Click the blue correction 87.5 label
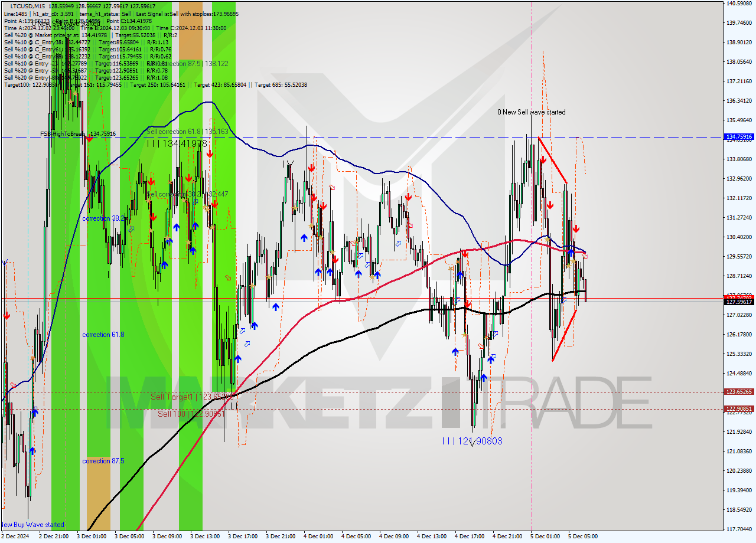 pyautogui.click(x=103, y=461)
